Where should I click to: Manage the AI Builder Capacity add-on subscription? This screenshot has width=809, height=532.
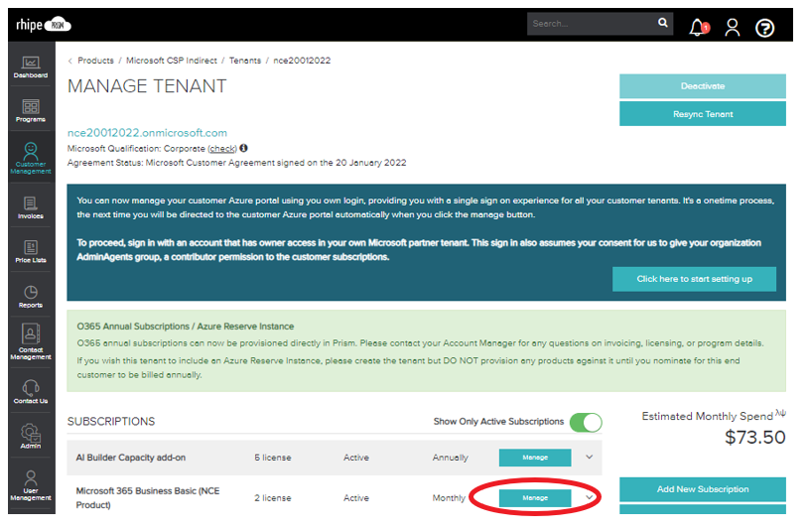tap(535, 458)
